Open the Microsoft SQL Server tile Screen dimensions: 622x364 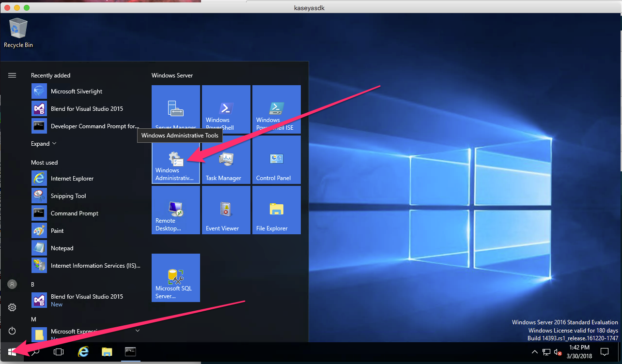pos(176,278)
